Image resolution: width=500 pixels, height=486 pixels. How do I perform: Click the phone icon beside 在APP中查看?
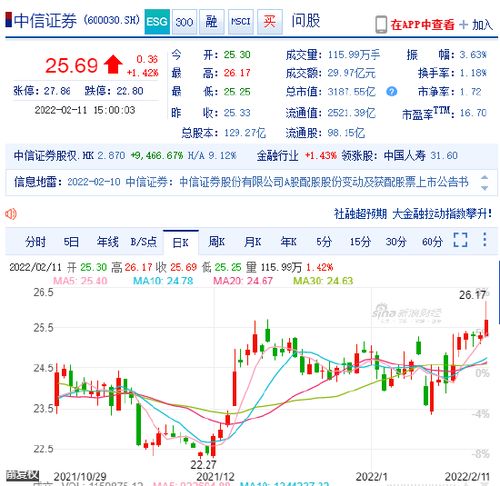pos(381,24)
